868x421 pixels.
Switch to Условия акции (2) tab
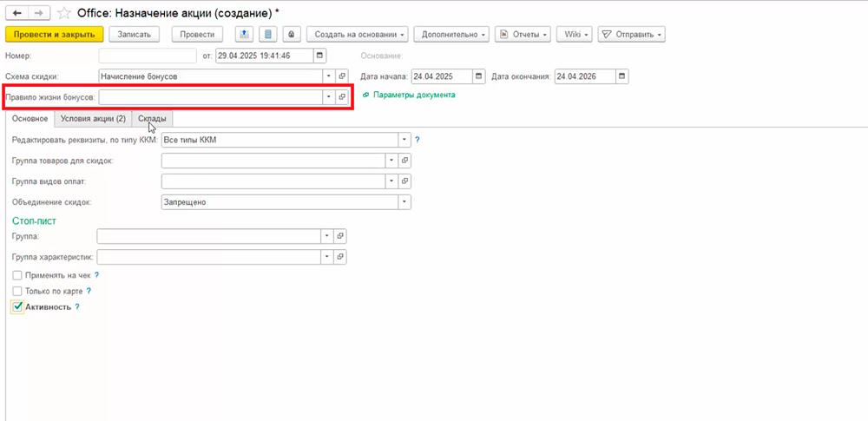pyautogui.click(x=93, y=118)
